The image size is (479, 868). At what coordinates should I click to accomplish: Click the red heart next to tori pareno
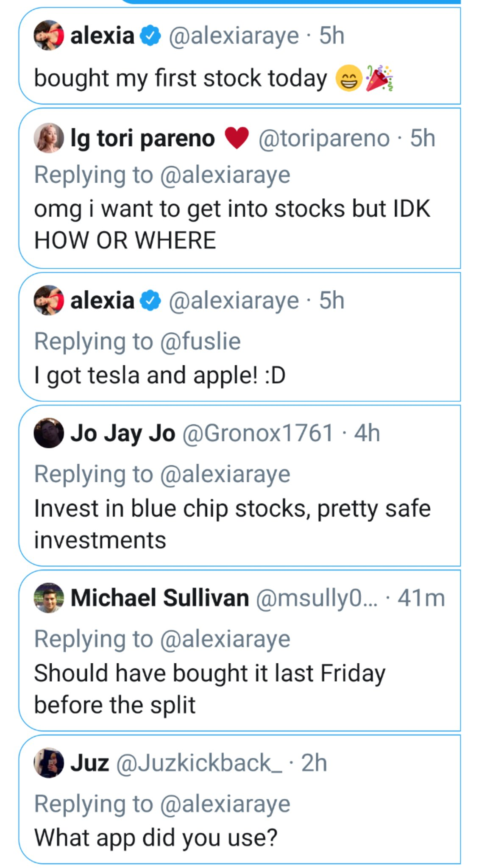coord(237,138)
